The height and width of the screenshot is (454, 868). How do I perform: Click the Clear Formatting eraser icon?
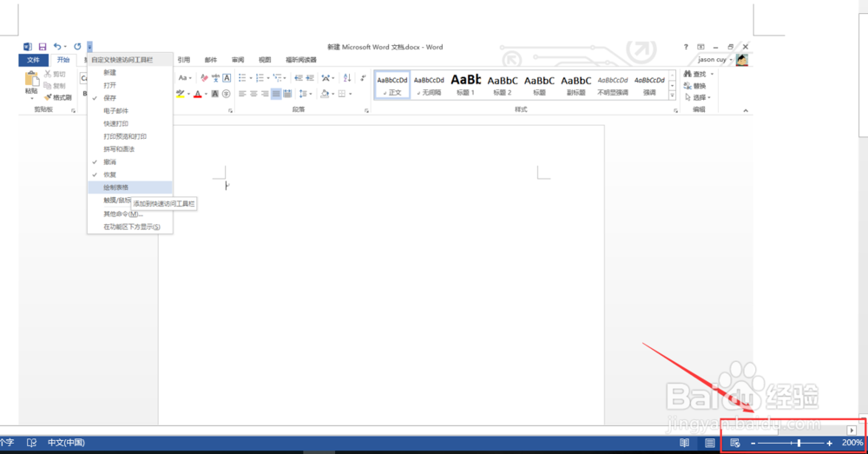pyautogui.click(x=204, y=78)
